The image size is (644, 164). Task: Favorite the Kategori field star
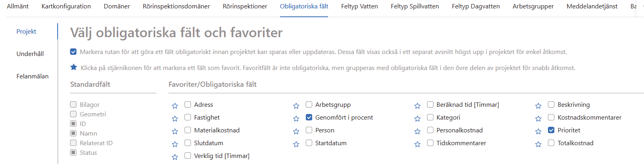[417, 118]
